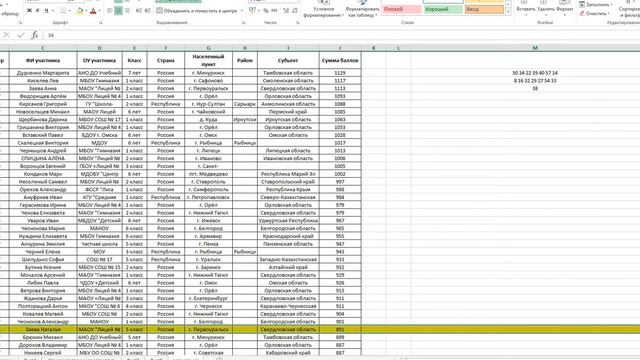Apply yellow fill color bucket
The height and width of the screenshot is (360, 640).
[x=80, y=11]
